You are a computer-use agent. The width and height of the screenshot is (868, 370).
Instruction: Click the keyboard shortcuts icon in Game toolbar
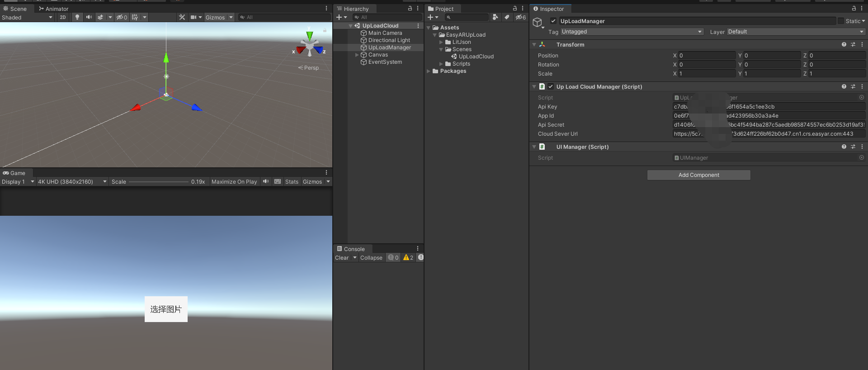(278, 181)
